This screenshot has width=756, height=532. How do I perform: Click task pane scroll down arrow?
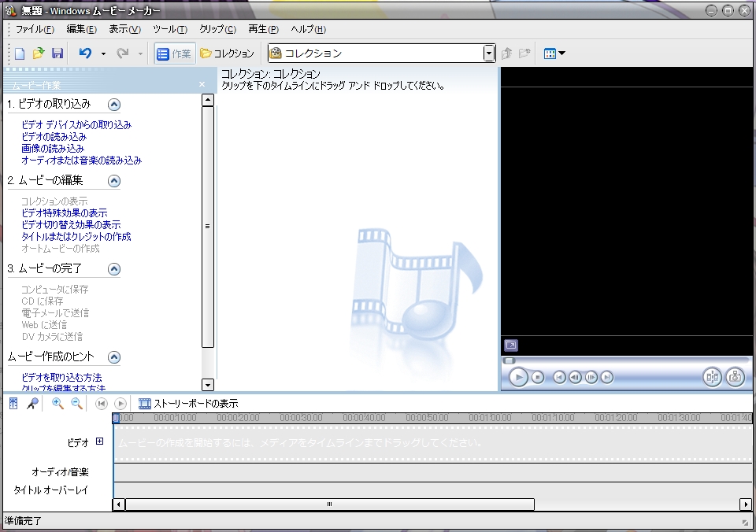208,385
